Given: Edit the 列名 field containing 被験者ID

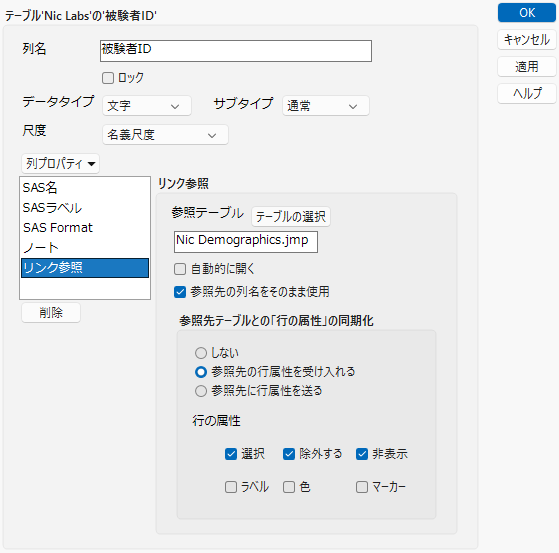Looking at the screenshot, I should point(236,51).
